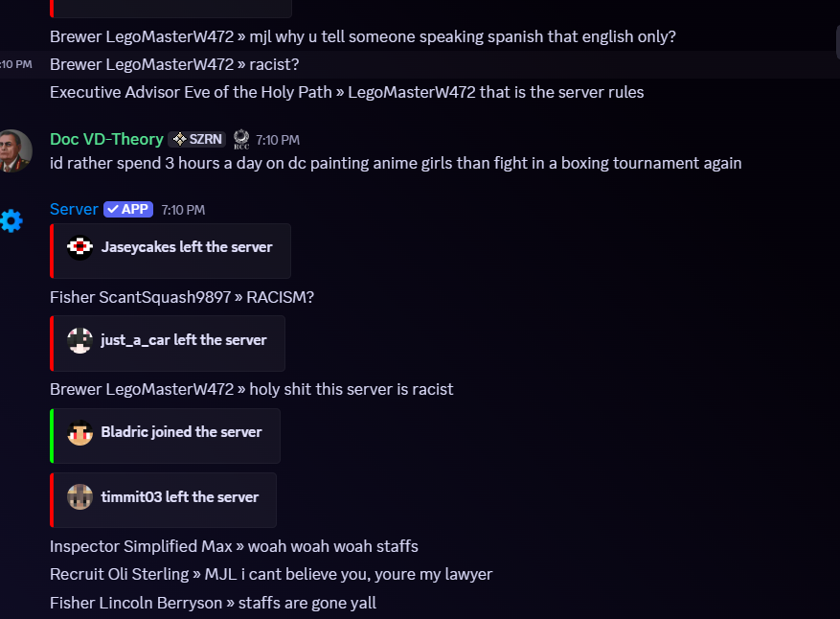Click the APP verified badge
This screenshot has width=840, height=619.
point(128,209)
